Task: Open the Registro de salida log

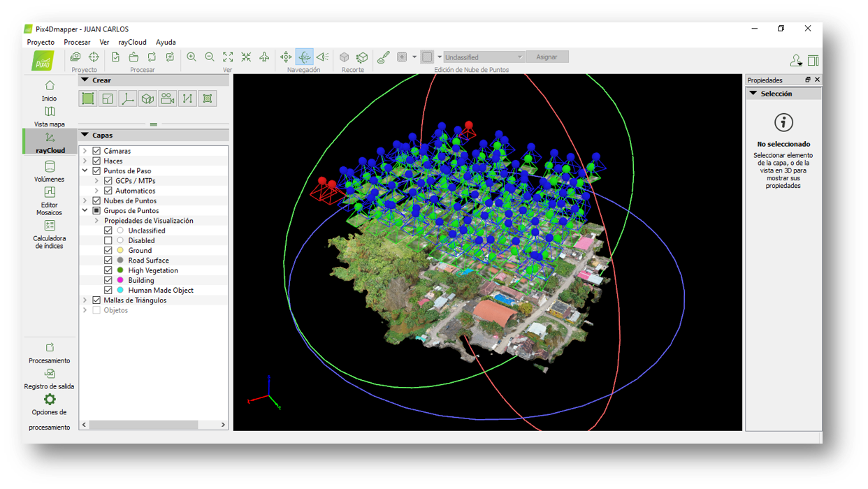Action: pos(50,379)
